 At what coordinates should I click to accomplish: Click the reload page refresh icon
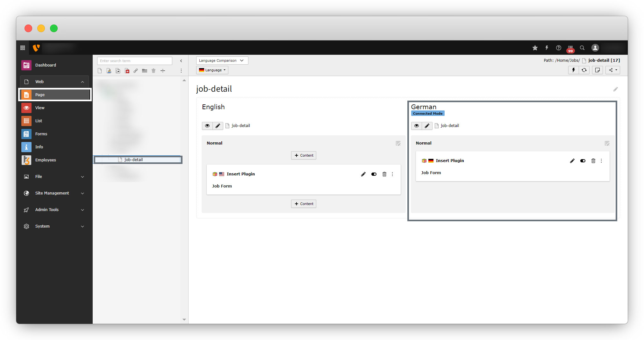coord(584,70)
